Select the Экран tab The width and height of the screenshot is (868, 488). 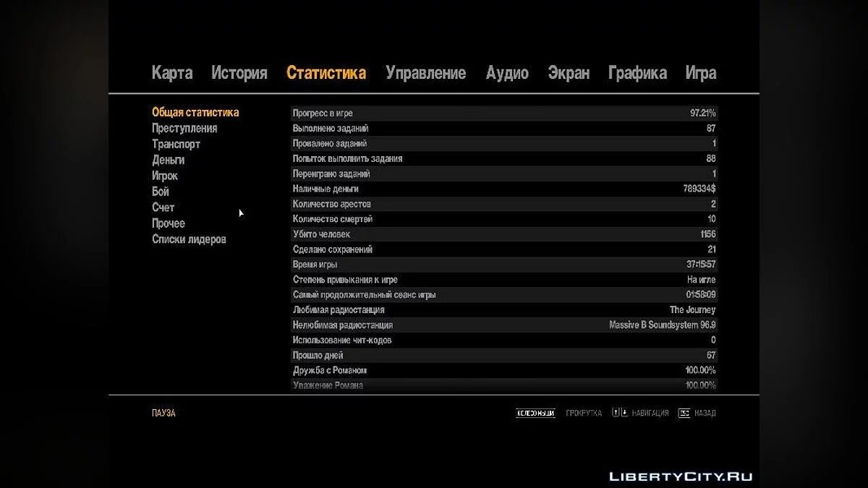pyautogui.click(x=569, y=73)
